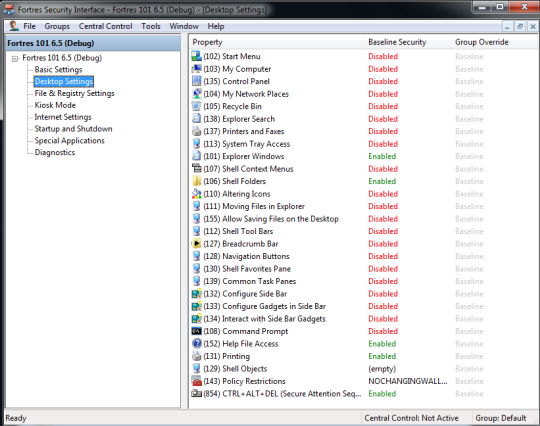Click Baseline override for Printing row
Screen dimensions: 540x426
coord(469,356)
